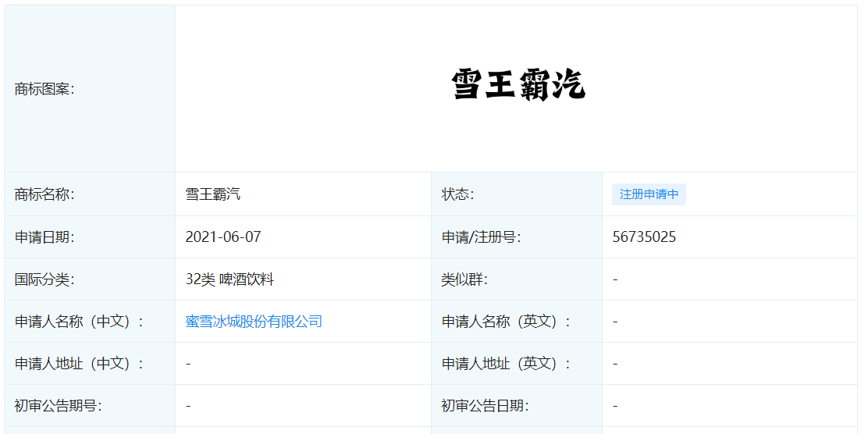868x434 pixels.
Task: Click the 申请人名称（英文） label
Action: pos(506,321)
